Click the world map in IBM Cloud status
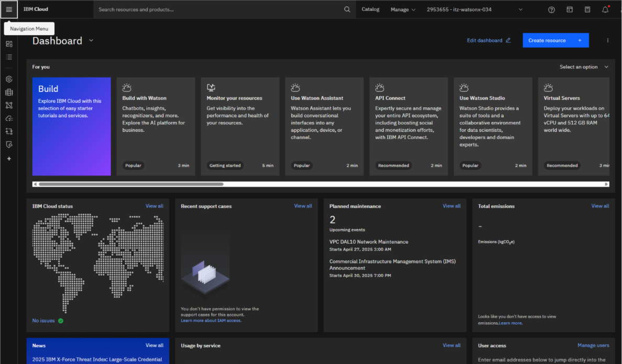Image resolution: width=622 pixels, height=364 pixels. (97, 264)
